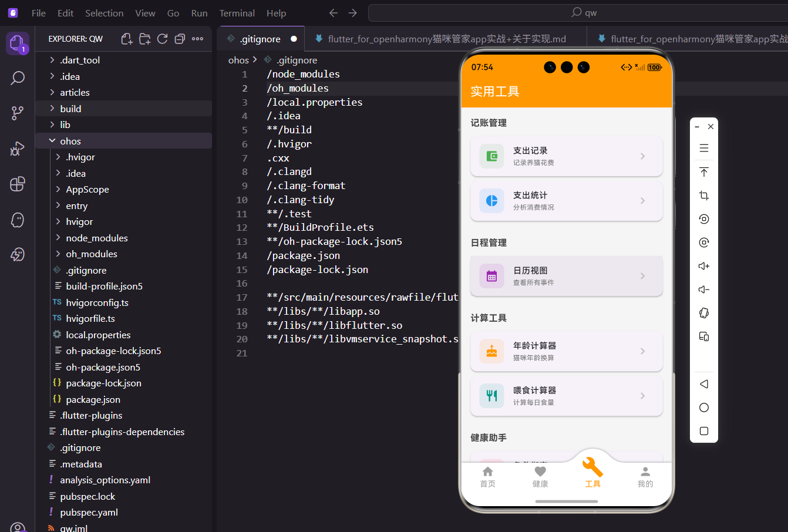
Task: Open 支出记录 in the app
Action: pyautogui.click(x=565, y=156)
